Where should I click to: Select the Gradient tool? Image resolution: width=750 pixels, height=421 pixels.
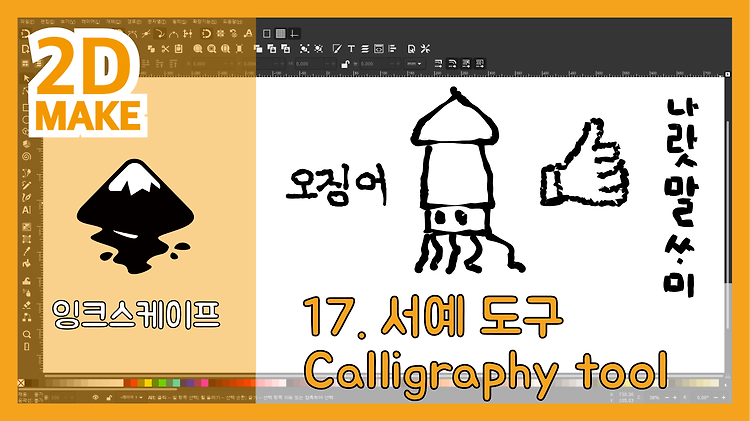[x=26, y=227]
